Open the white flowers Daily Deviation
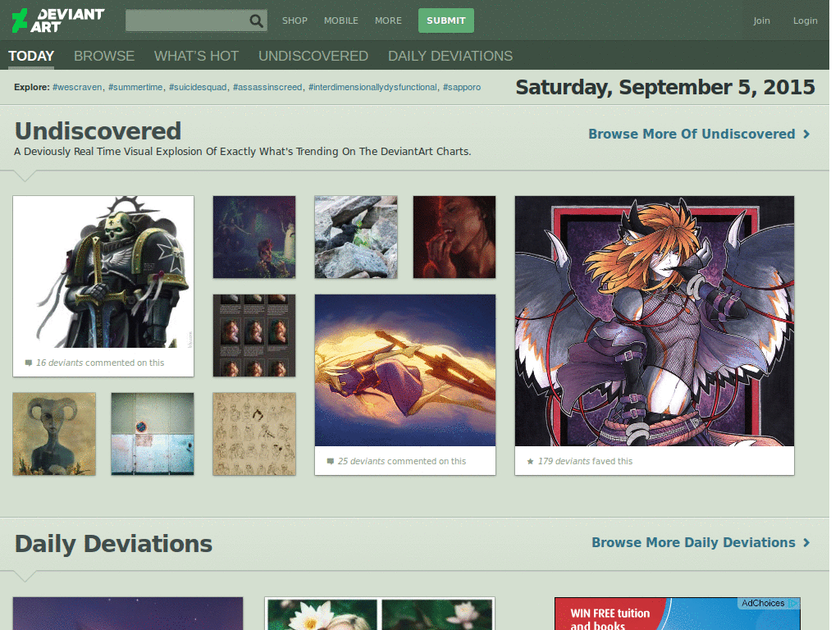840x630 pixels. 379,614
